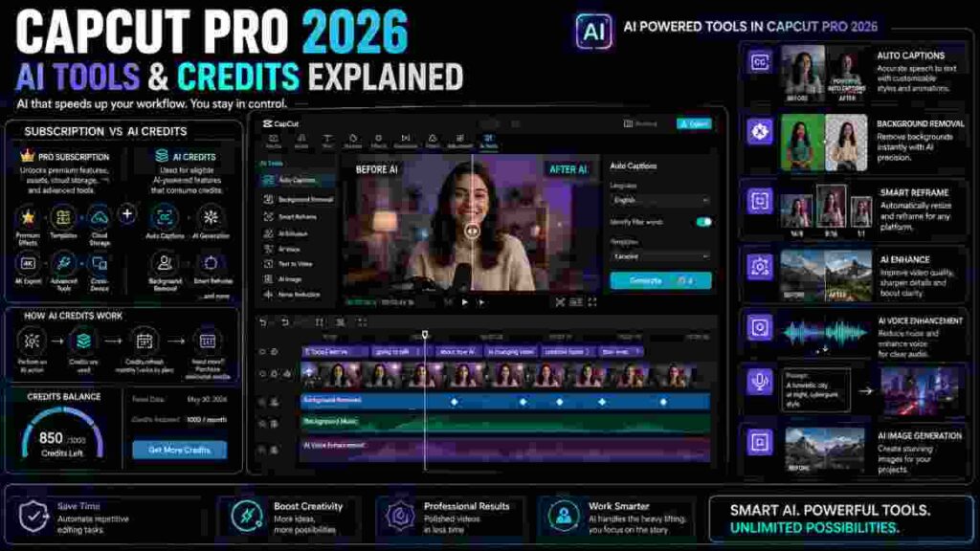This screenshot has width=980, height=551.
Task: Click the AI Generation icon under AI Credits
Action: pos(211,217)
